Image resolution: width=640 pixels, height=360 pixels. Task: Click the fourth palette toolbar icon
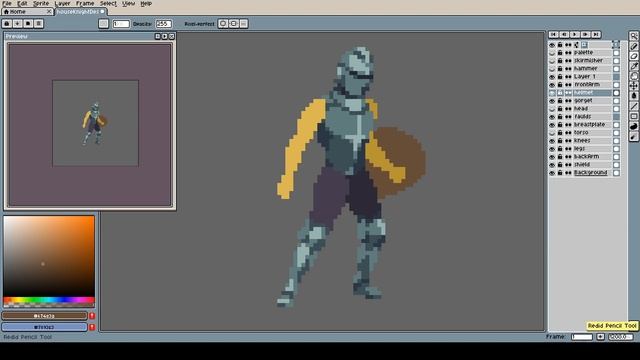click(38, 24)
